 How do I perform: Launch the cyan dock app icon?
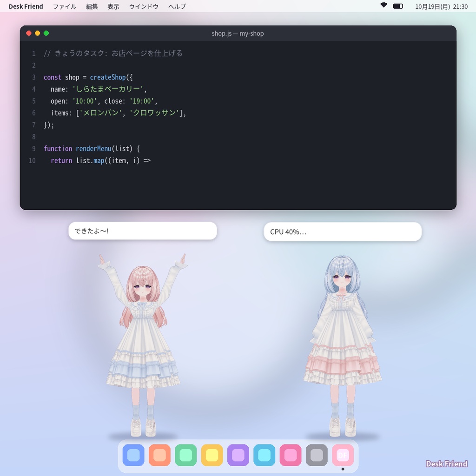[x=264, y=455]
